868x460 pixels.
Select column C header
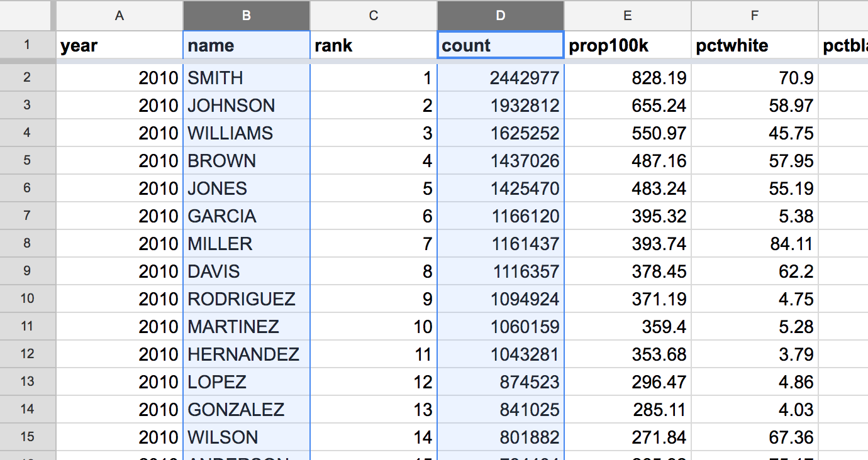point(374,16)
